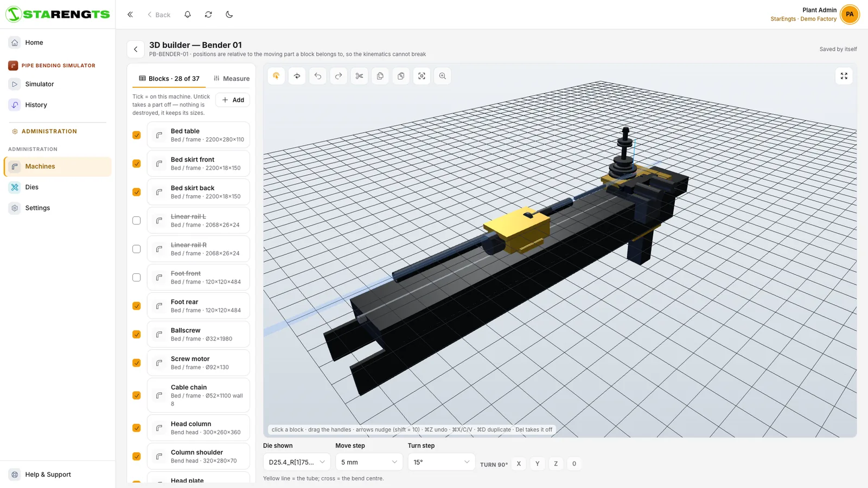Screen dimensions: 868x488
Task: Enable the Foot front block
Action: [137, 278]
